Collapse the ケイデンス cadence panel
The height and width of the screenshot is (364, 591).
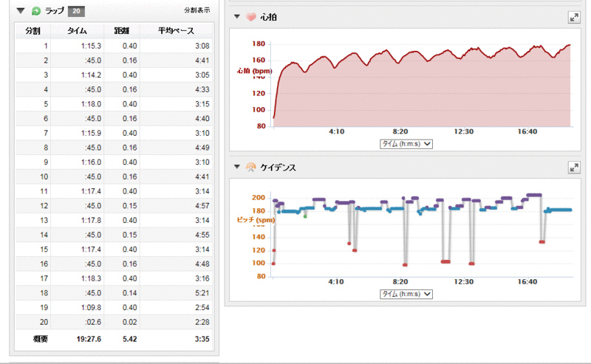tap(236, 168)
